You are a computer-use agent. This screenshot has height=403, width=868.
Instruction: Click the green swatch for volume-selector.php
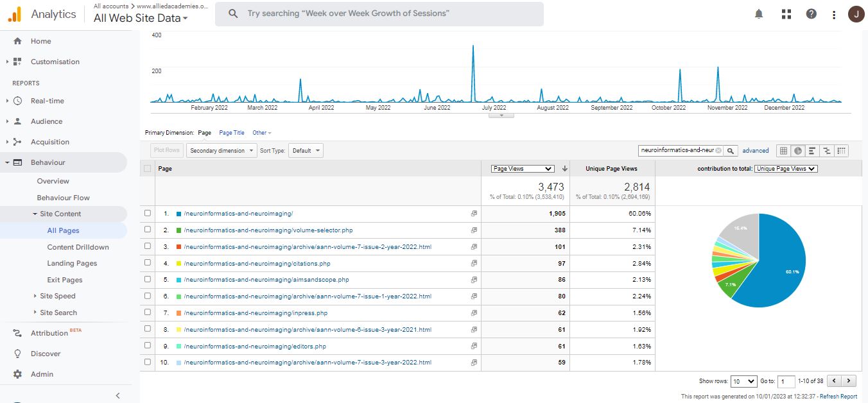coord(178,230)
